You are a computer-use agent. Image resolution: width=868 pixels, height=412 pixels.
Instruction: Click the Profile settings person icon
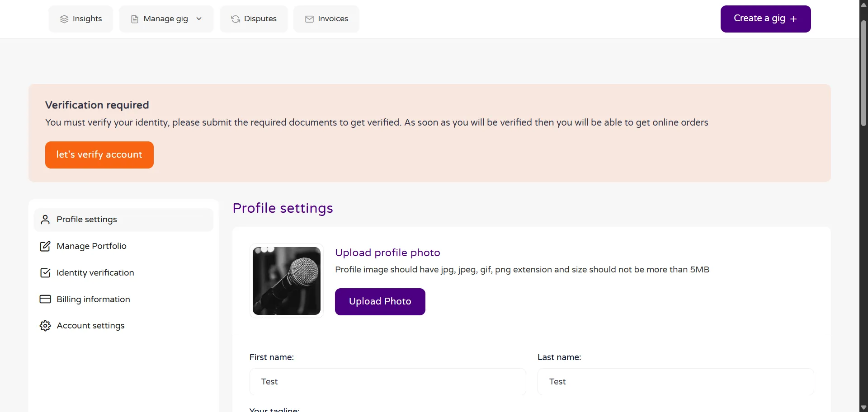coord(45,220)
